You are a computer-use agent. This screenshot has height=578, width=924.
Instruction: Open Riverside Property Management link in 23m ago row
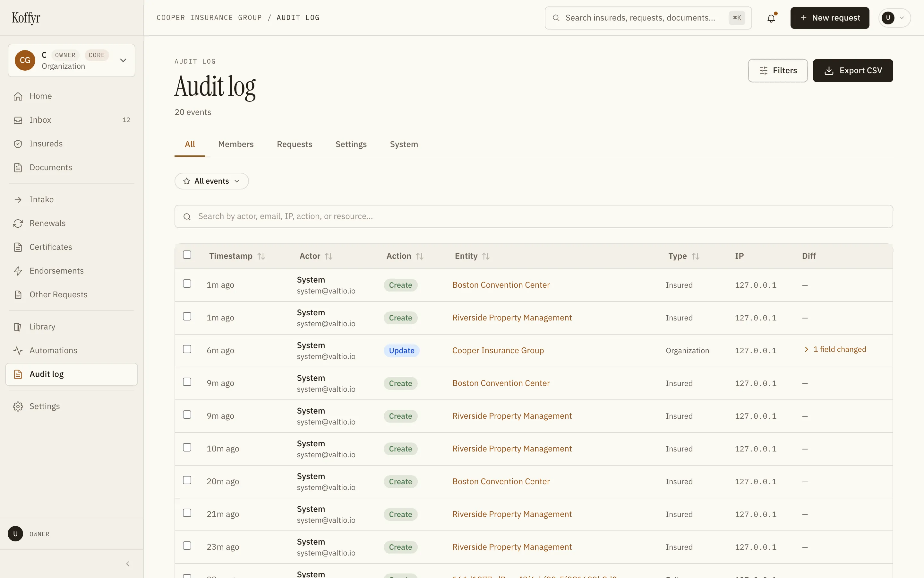pyautogui.click(x=512, y=547)
